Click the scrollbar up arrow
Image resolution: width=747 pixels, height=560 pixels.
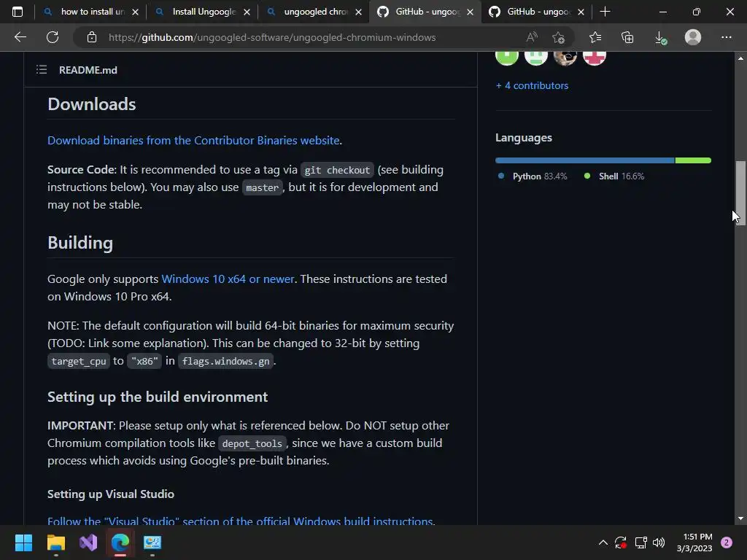point(740,58)
